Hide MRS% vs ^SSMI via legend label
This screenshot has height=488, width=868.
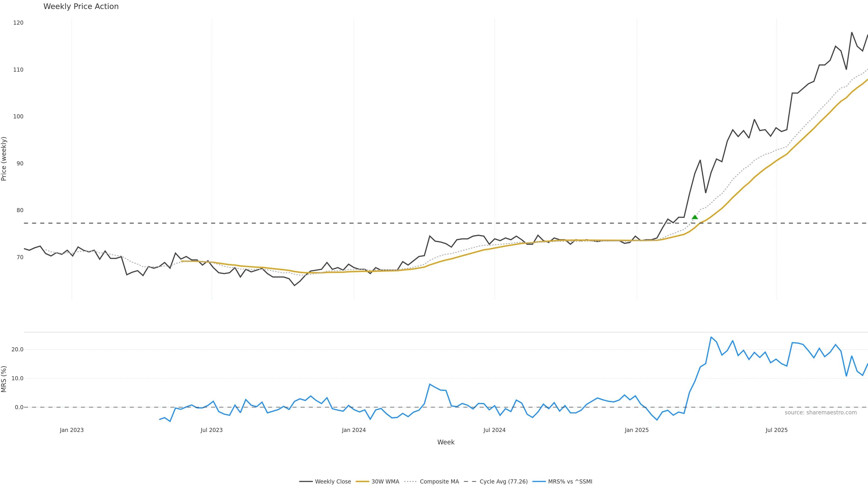click(570, 482)
